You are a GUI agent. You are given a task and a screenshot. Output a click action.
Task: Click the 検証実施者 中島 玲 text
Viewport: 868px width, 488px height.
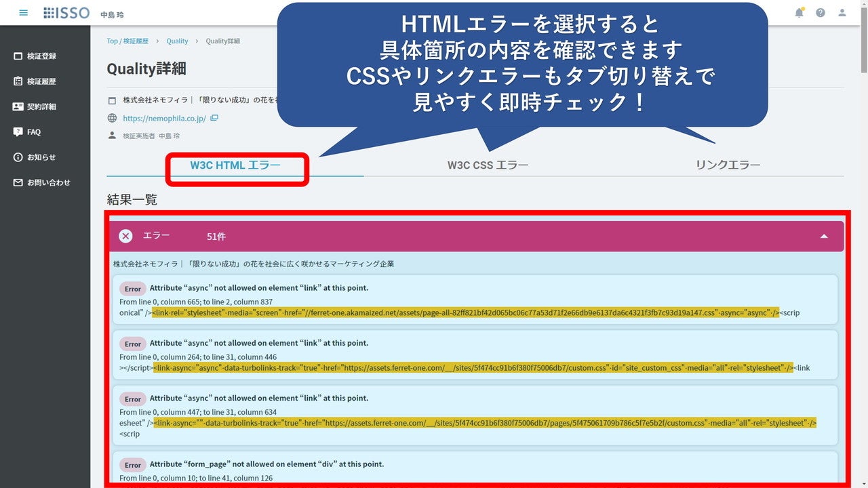pos(151,136)
